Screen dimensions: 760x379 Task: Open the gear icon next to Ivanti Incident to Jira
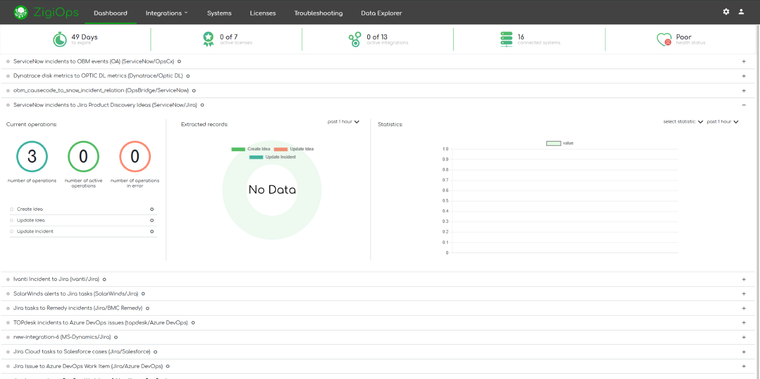pyautogui.click(x=104, y=280)
